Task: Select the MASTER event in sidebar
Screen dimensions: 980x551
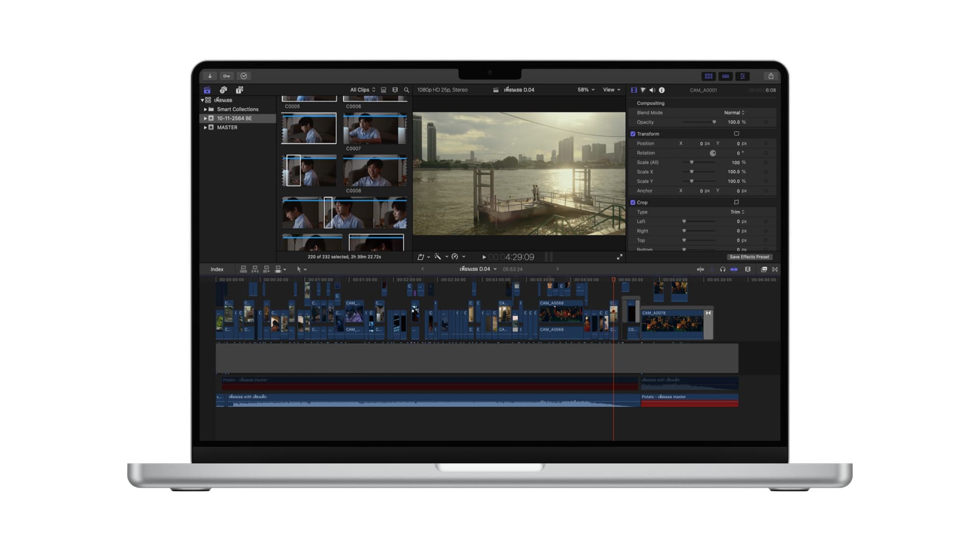Action: click(x=227, y=128)
